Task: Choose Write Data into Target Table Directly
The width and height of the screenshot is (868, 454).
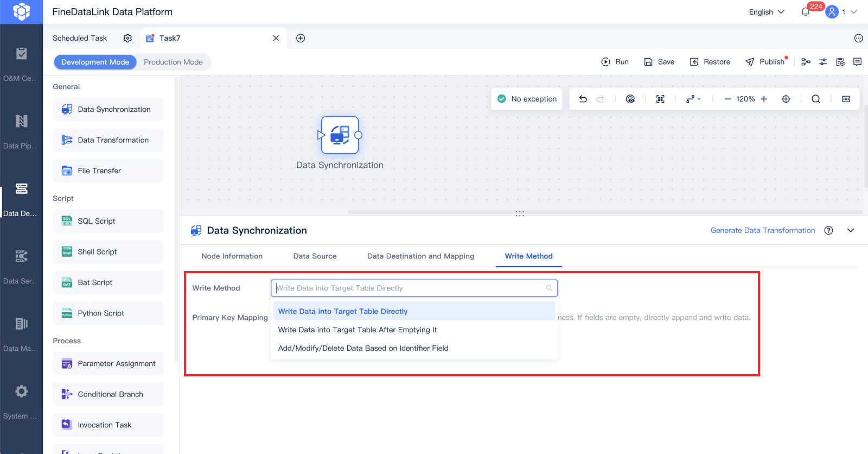Action: [414, 311]
